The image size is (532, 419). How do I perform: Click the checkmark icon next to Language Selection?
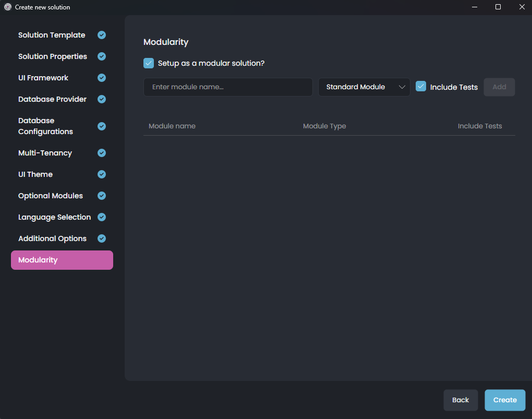101,217
